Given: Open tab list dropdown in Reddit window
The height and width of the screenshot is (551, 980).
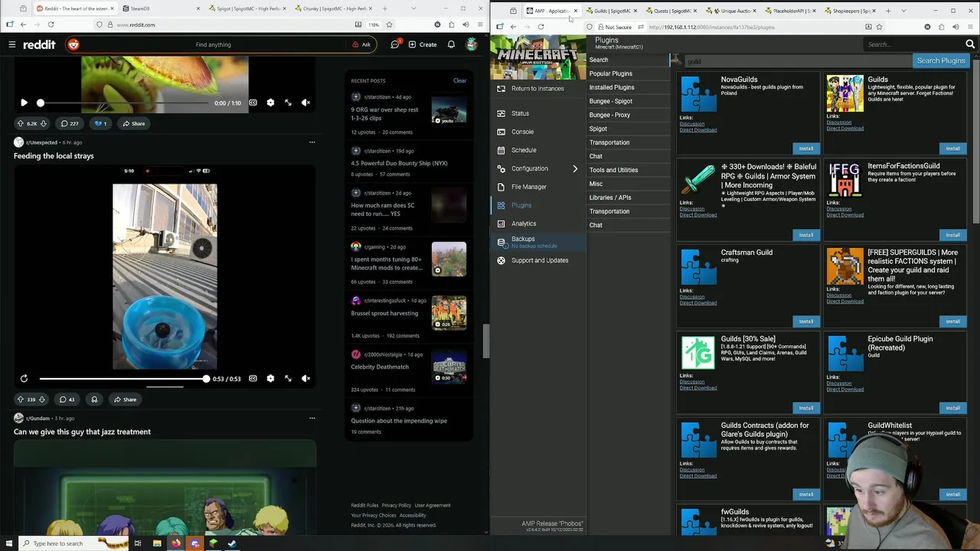Looking at the screenshot, I should click(x=414, y=8).
